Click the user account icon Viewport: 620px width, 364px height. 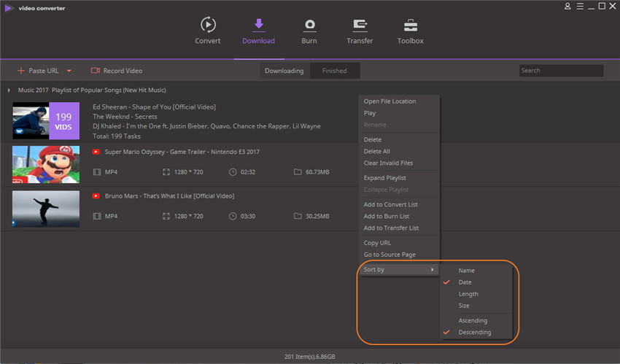[x=567, y=6]
